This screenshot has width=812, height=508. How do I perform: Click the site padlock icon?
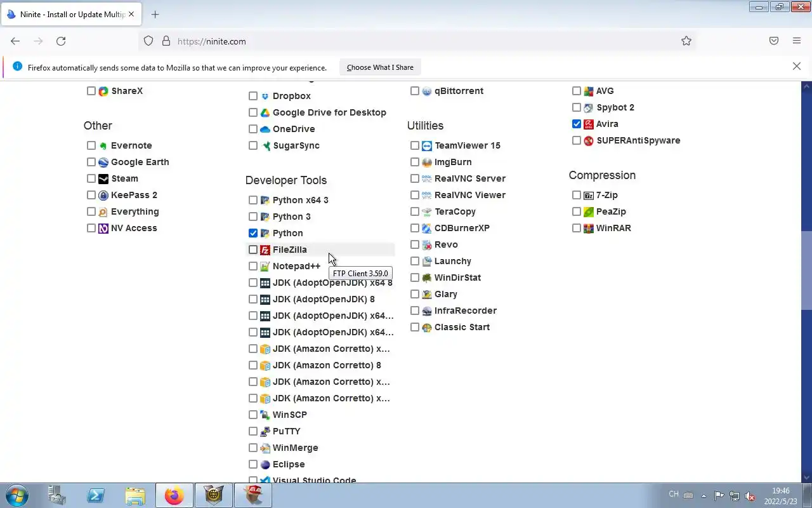coord(166,41)
